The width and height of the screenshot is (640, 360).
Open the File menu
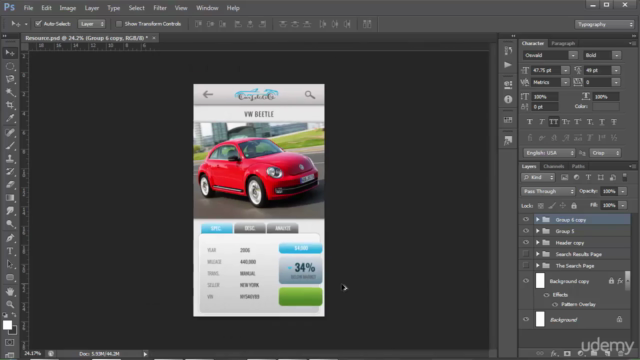pos(28,8)
